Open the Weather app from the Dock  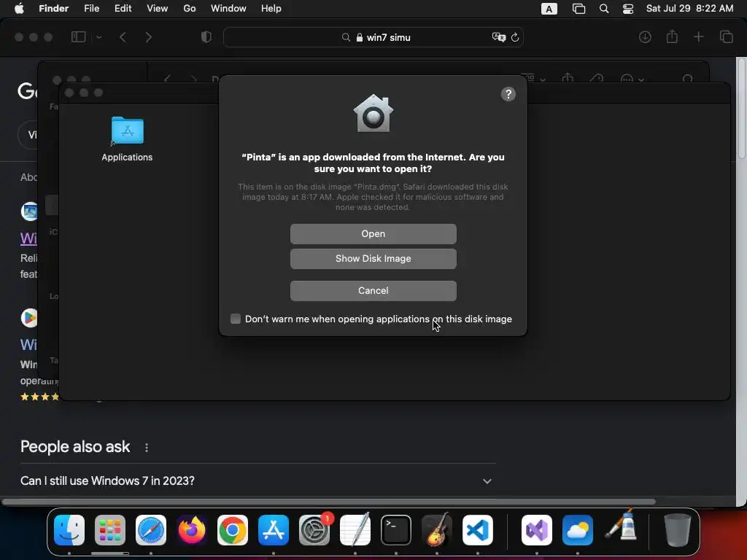[x=578, y=530]
